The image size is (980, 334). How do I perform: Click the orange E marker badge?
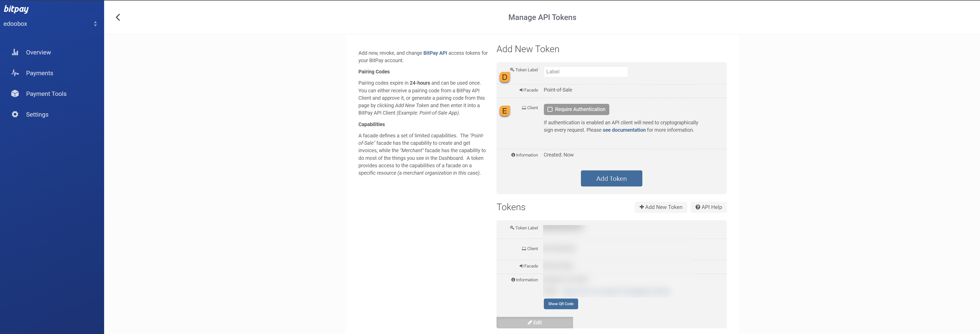coord(504,111)
